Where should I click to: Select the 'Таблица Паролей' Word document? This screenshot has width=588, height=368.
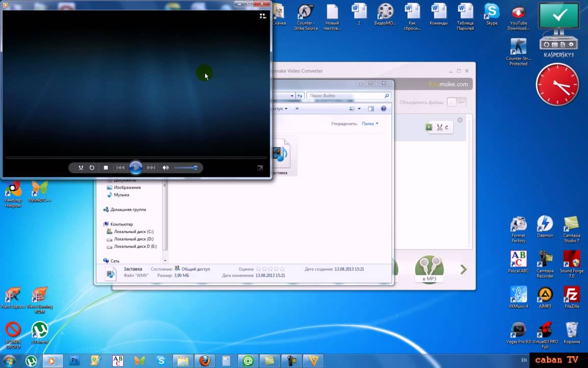465,17
